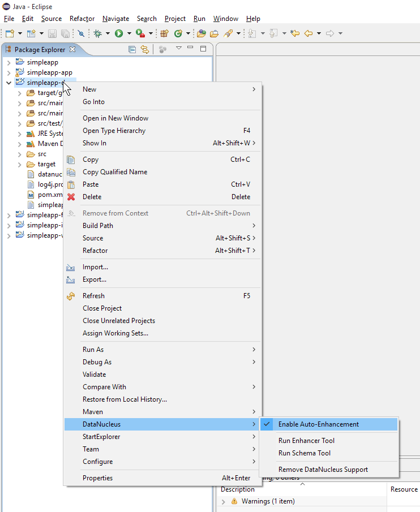Open the Build Path submenu
The image size is (420, 512).
click(162, 225)
